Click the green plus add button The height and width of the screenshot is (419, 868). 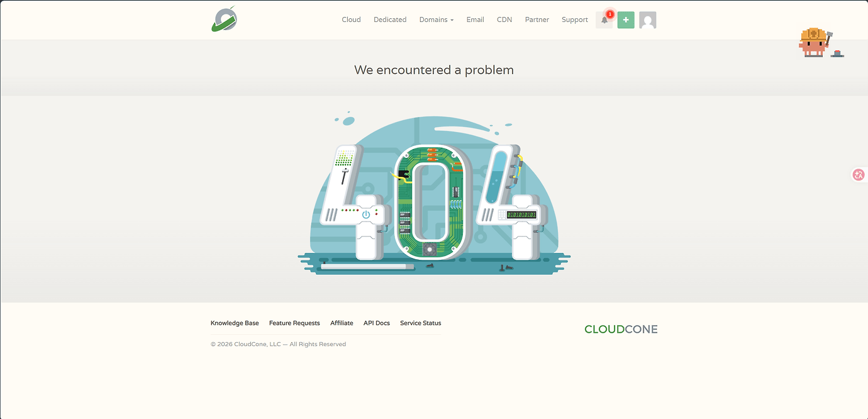626,20
